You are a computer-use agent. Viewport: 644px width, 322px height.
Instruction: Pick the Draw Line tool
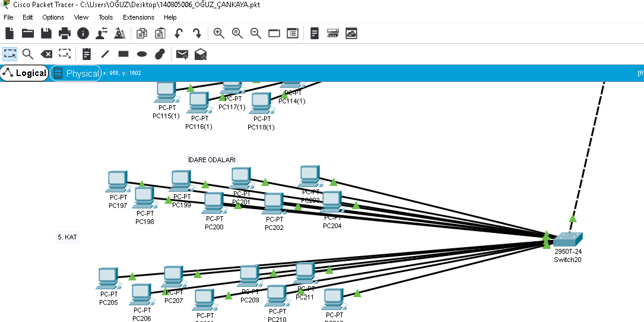tap(105, 54)
